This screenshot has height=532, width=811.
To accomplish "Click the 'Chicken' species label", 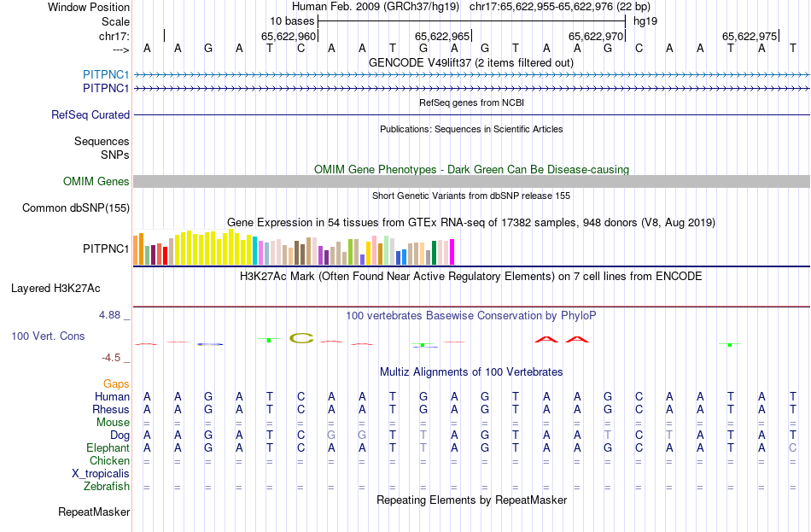I will click(x=109, y=460).
